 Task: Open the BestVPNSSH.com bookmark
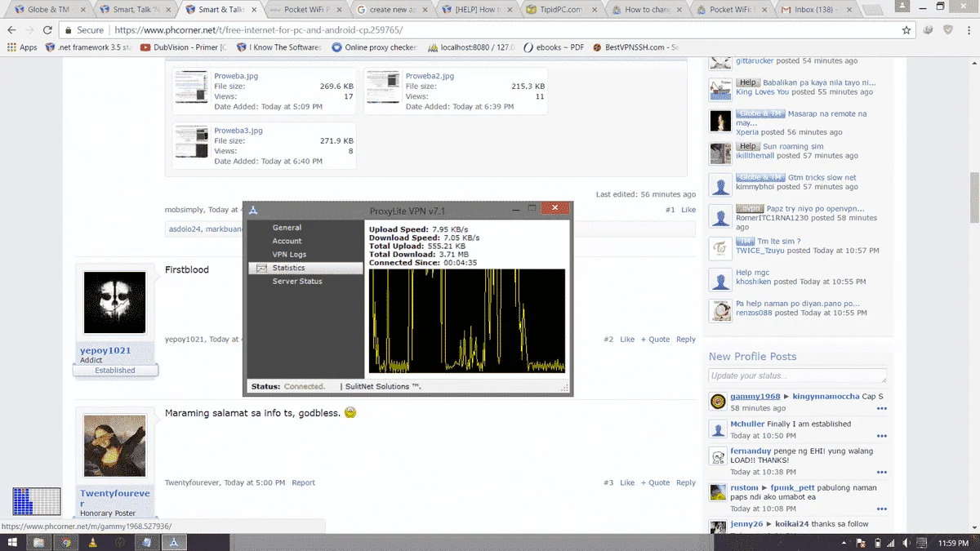(x=635, y=47)
